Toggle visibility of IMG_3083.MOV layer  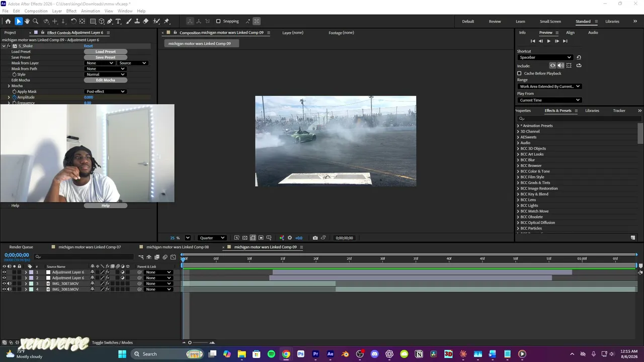(x=5, y=289)
